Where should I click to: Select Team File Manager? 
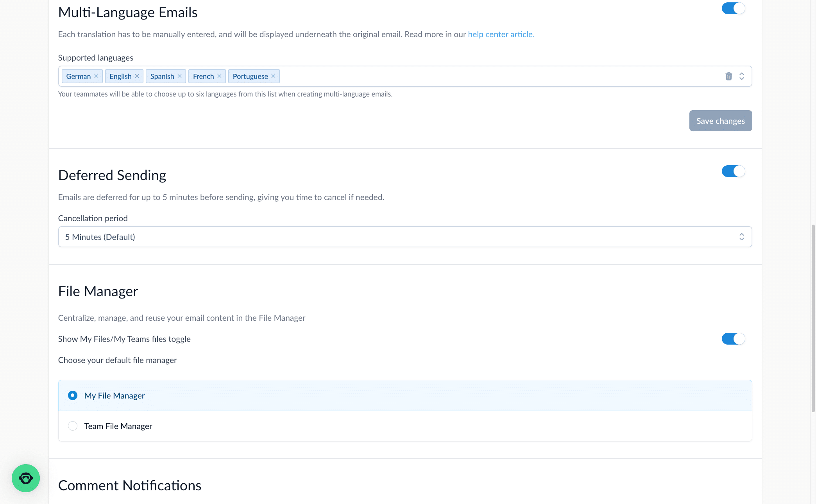coord(73,426)
